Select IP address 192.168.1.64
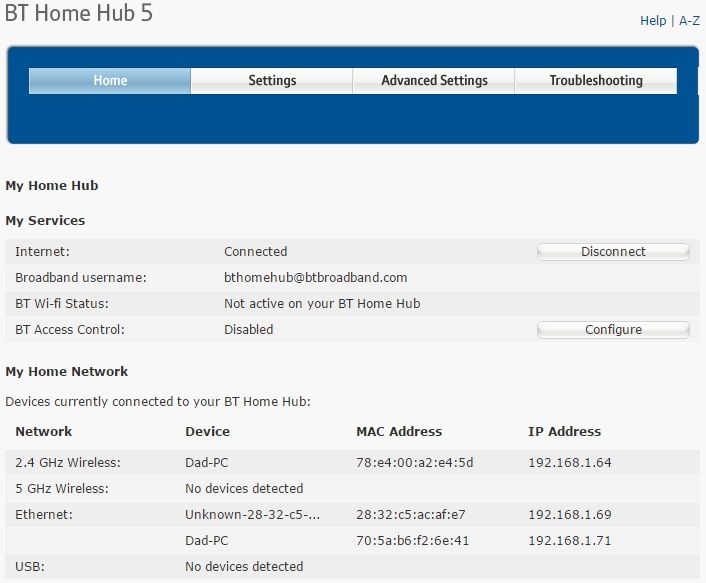 [x=570, y=463]
